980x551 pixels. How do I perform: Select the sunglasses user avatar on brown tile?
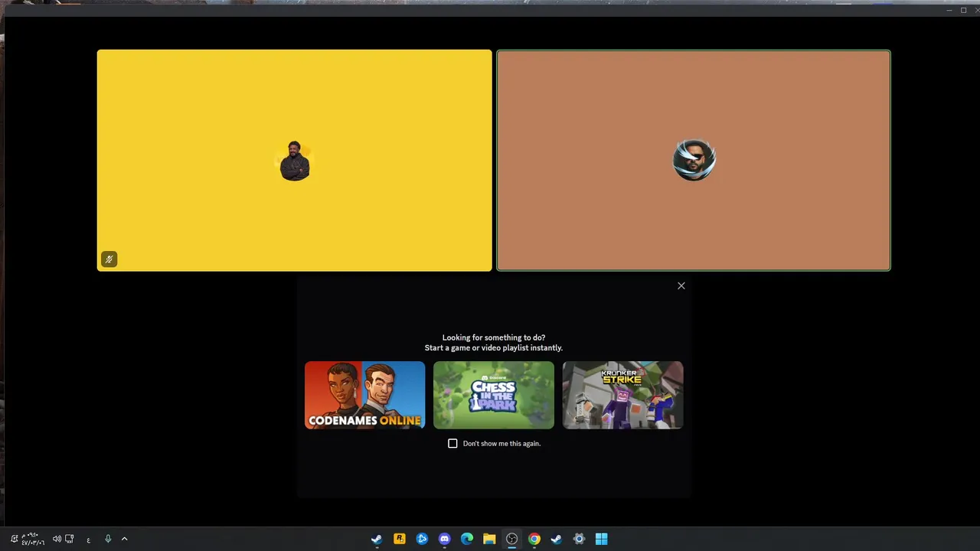(x=694, y=160)
